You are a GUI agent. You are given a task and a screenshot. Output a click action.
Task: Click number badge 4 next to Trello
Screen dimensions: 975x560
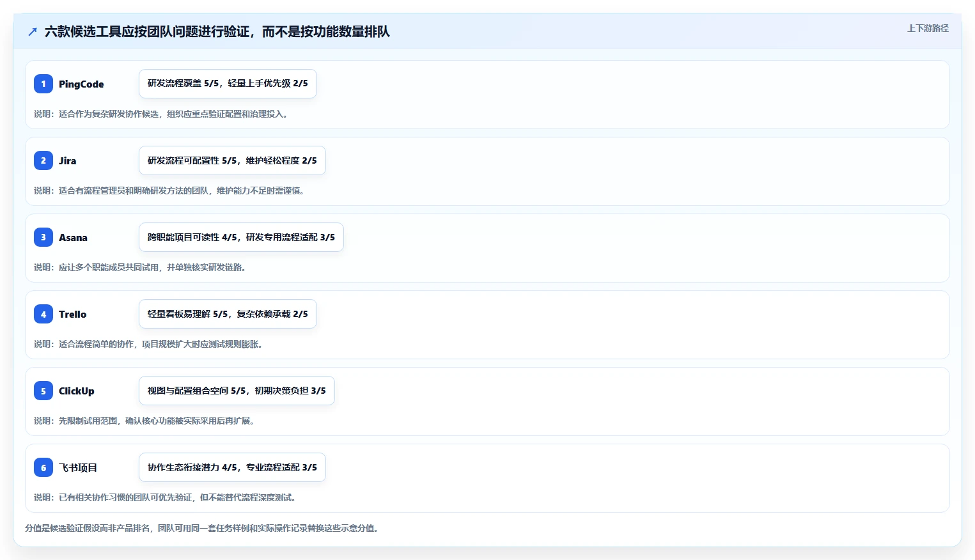43,314
